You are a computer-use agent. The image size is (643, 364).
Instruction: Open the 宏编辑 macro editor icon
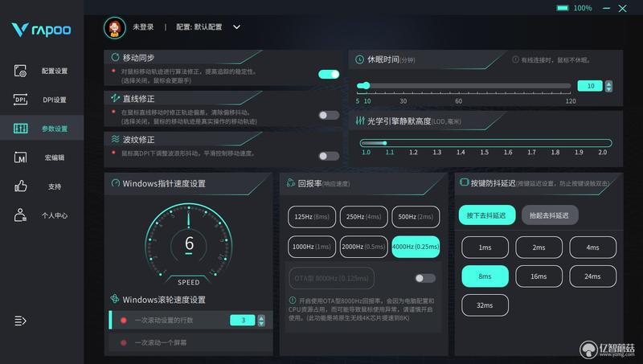20,157
